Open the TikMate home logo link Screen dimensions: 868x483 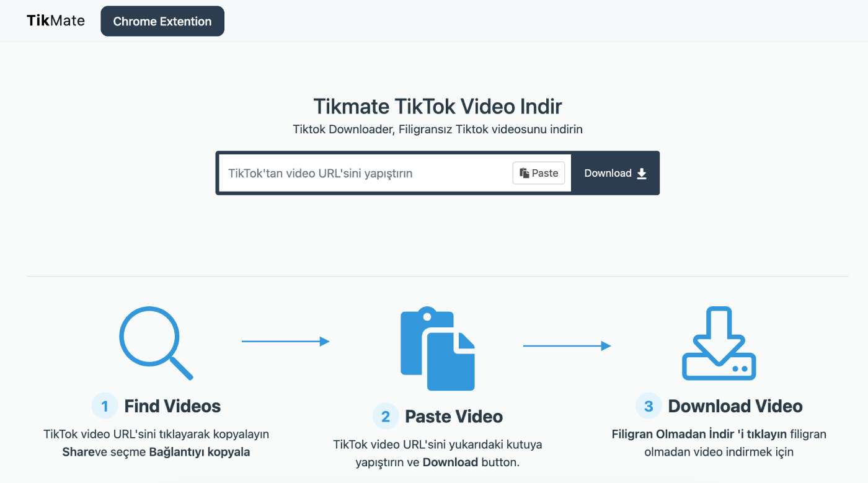tap(56, 20)
